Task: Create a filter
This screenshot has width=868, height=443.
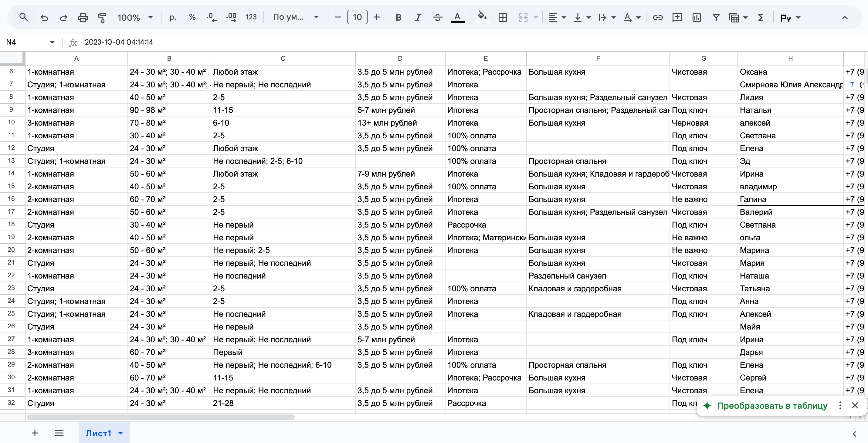Action: pos(716,17)
